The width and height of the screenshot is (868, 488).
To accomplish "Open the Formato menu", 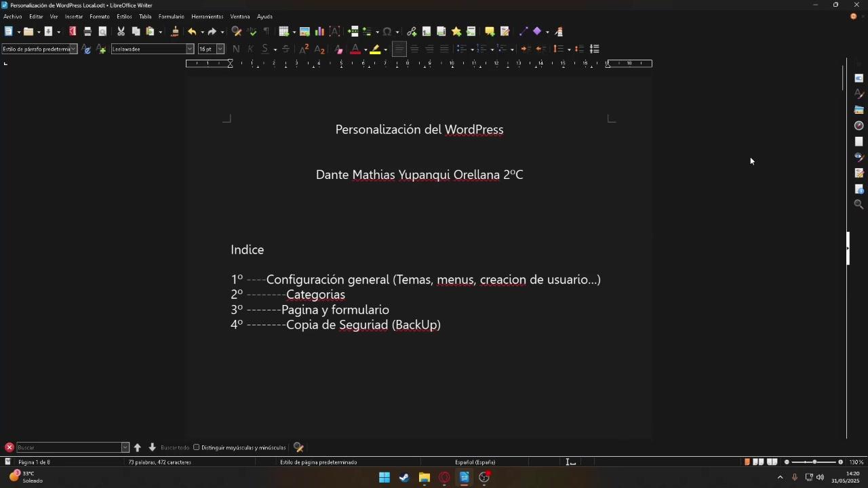I will [100, 16].
